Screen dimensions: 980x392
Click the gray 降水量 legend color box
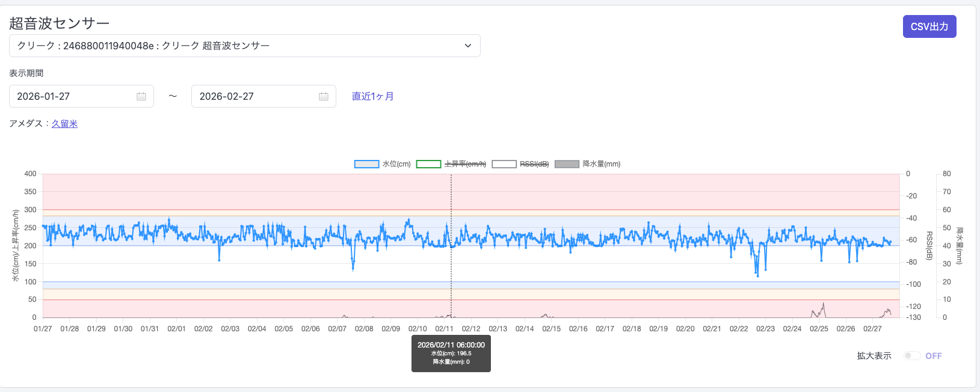[567, 164]
